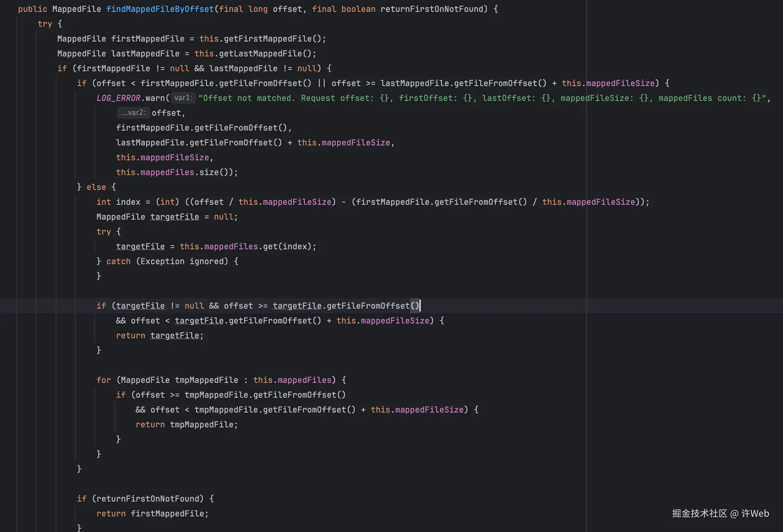The height and width of the screenshot is (532, 783).
Task: Click the outermost try keyword
Action: click(x=45, y=24)
